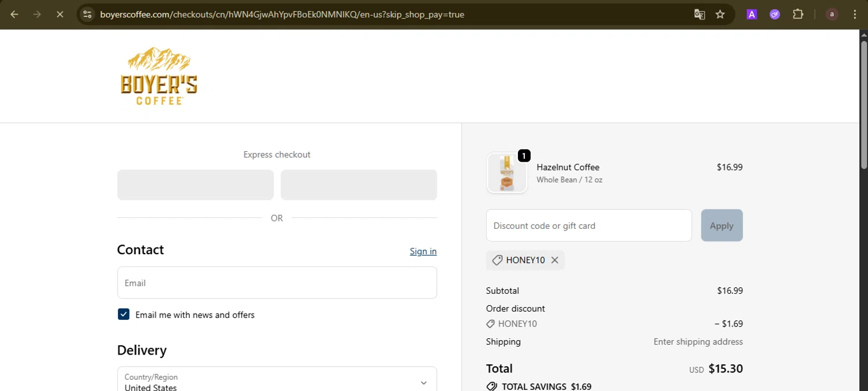868x391 pixels.
Task: Remove the HONEY10 discount code
Action: pos(554,260)
